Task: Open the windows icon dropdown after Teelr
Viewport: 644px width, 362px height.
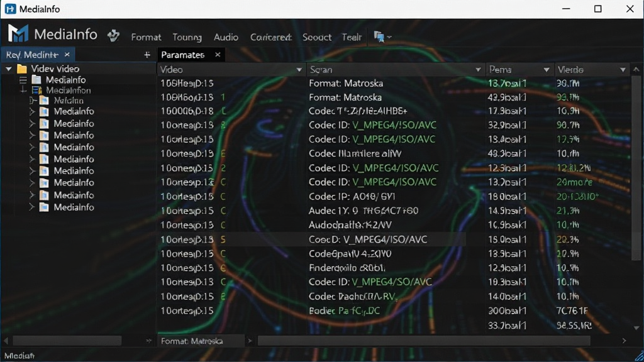Action: (x=382, y=37)
